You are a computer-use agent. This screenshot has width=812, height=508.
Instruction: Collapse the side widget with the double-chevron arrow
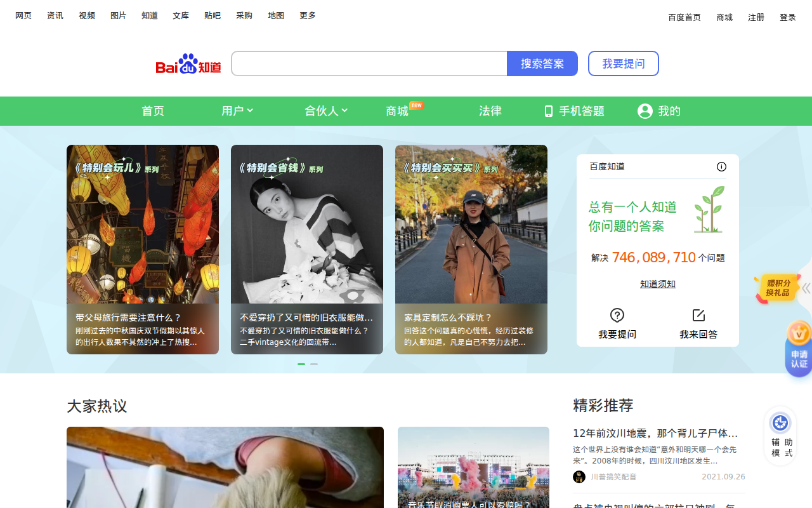(x=805, y=288)
